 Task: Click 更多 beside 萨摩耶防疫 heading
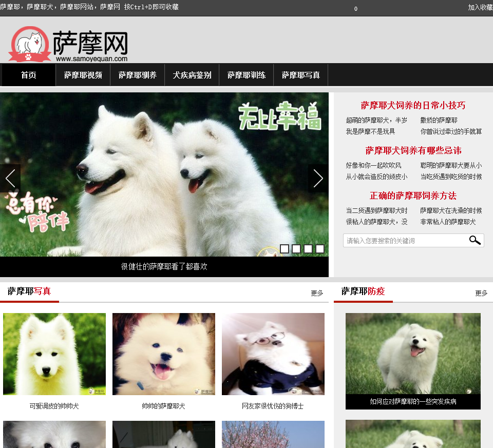[481, 293]
